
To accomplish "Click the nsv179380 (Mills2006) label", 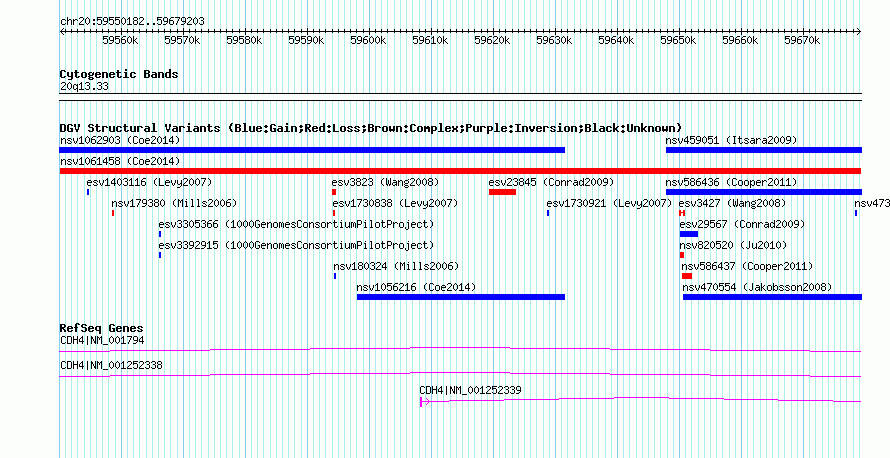I will [174, 203].
